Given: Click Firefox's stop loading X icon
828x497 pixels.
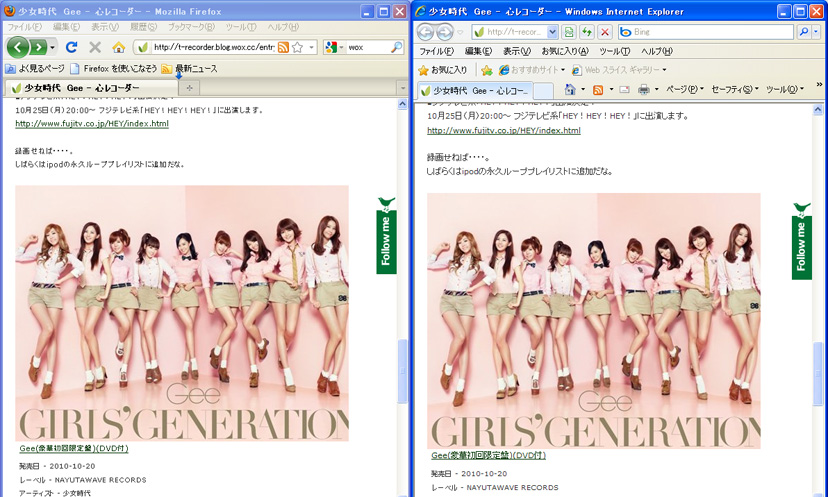Looking at the screenshot, I should click(95, 47).
